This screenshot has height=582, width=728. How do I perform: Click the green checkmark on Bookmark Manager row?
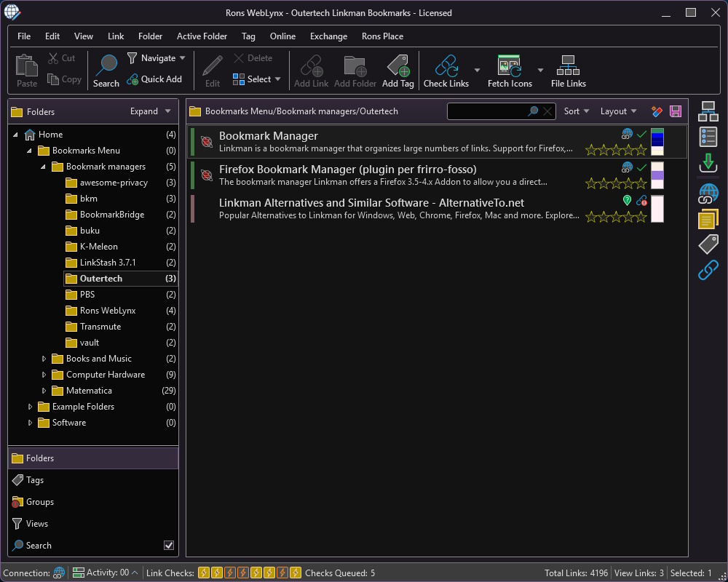pos(641,134)
